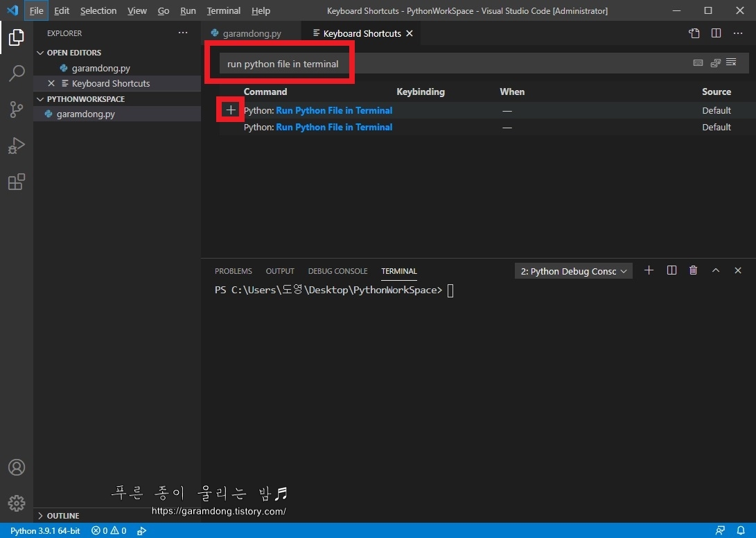Open the Selection menu
Viewport: 756px width, 538px height.
(98, 10)
